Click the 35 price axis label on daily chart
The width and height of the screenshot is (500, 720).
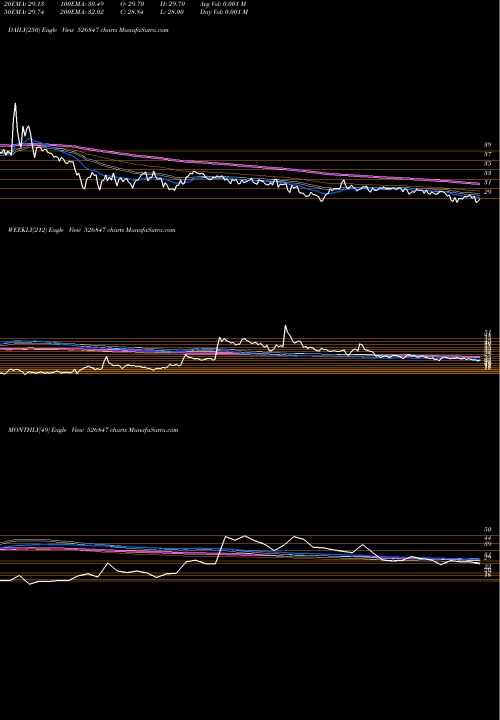point(488,163)
